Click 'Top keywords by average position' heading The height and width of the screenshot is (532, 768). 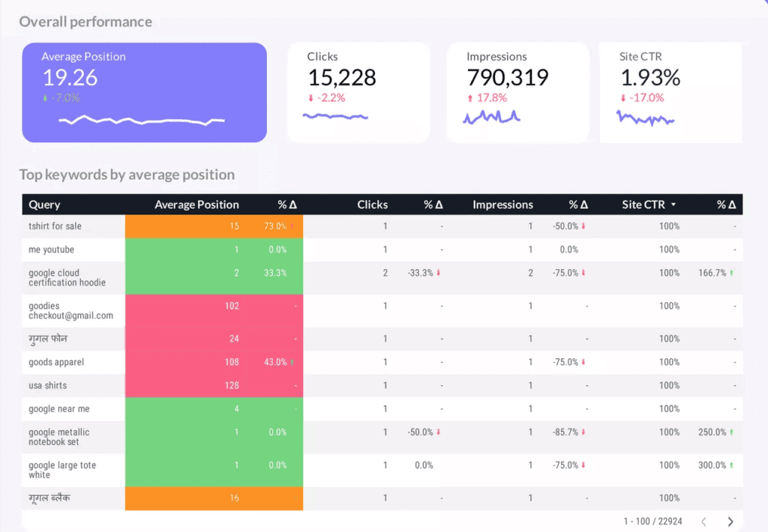tap(127, 175)
